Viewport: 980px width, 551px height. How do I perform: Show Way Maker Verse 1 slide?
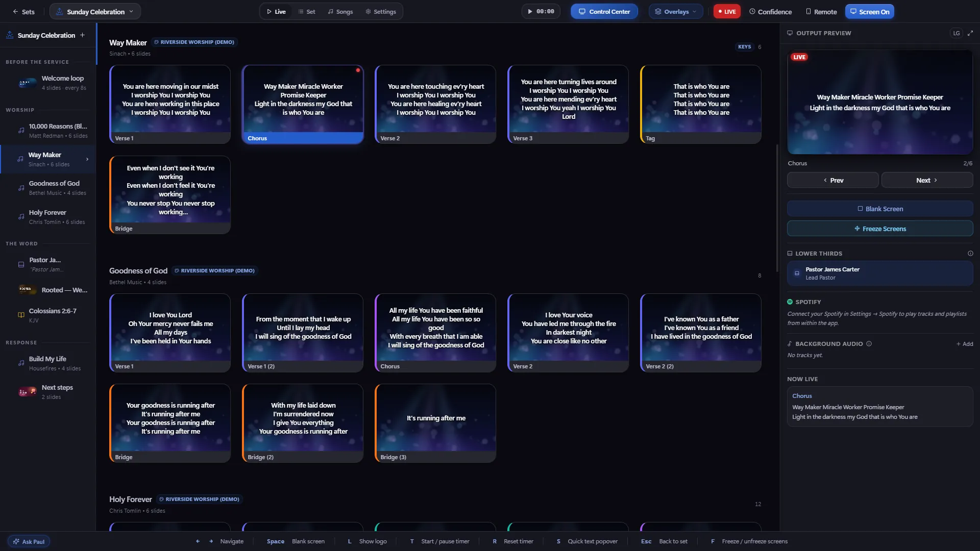click(x=170, y=104)
